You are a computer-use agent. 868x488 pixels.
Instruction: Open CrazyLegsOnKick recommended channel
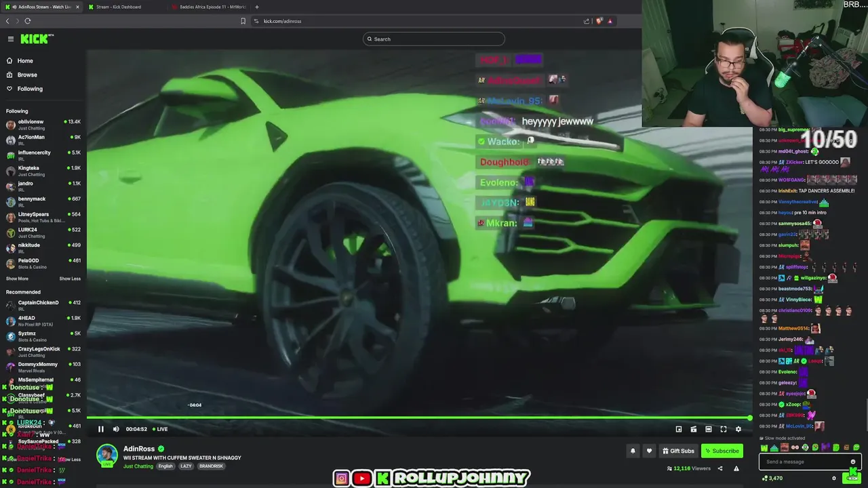43,352
